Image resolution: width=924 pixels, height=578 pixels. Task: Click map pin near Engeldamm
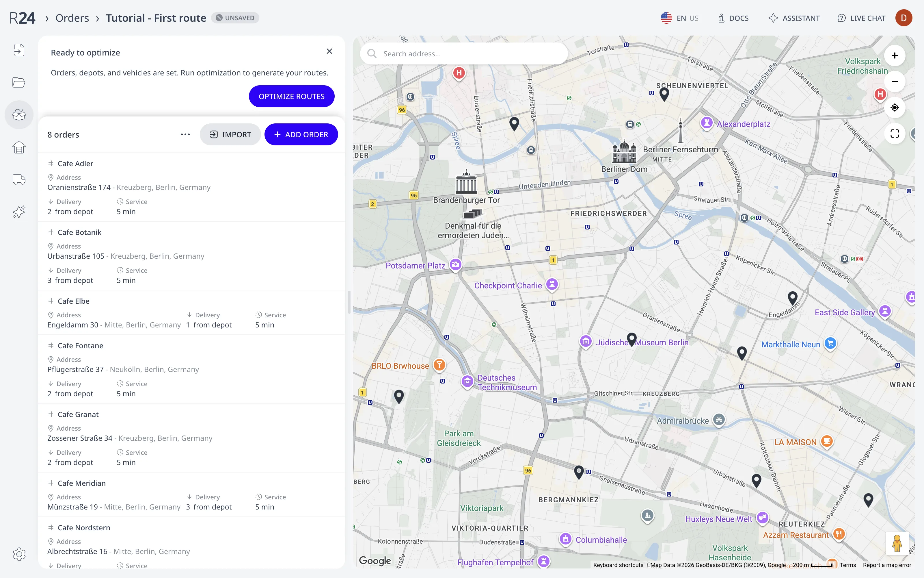click(x=792, y=298)
